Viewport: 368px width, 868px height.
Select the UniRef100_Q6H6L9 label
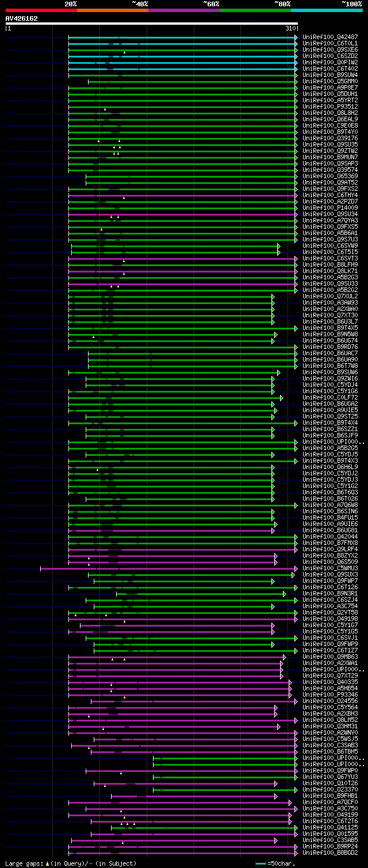point(330,467)
